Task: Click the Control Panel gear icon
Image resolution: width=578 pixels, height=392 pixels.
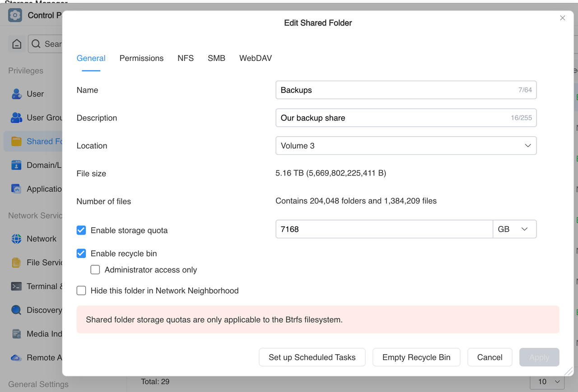Action: pos(15,15)
